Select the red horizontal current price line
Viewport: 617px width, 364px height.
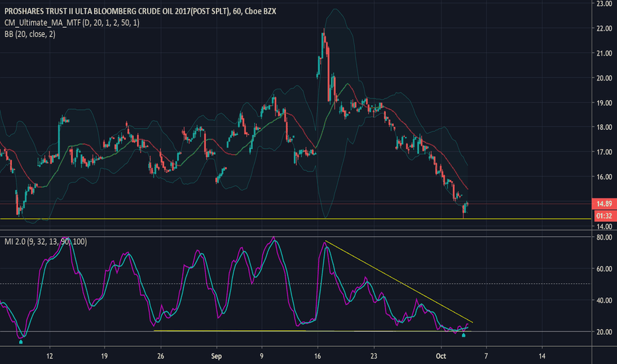[295, 203]
